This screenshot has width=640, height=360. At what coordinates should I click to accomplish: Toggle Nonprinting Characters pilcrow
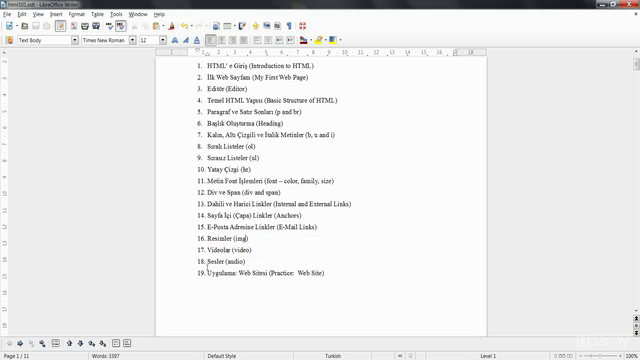[289, 26]
